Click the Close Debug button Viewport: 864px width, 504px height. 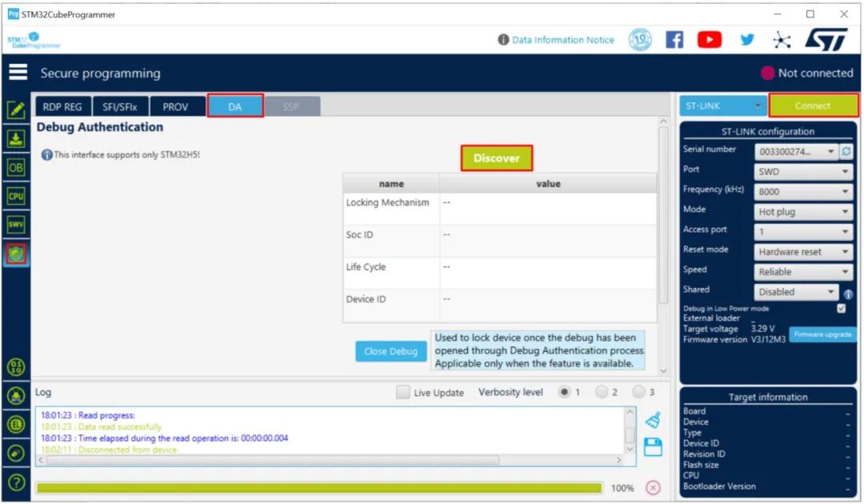point(390,351)
